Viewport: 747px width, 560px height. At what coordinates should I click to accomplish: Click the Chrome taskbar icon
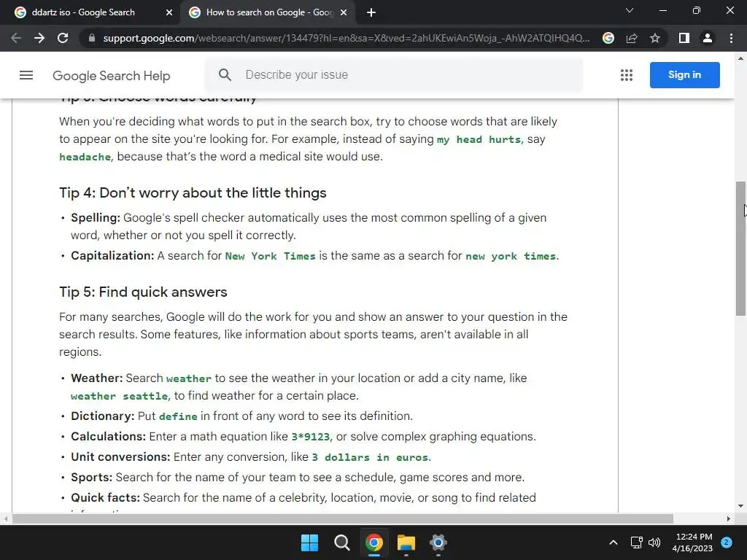[374, 542]
